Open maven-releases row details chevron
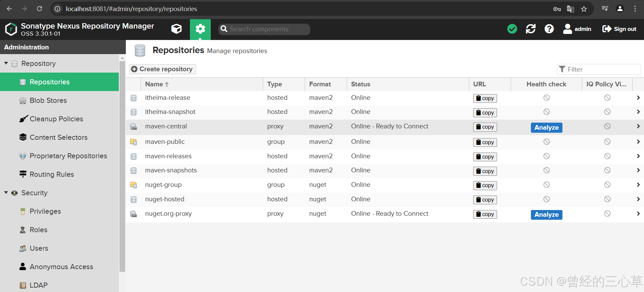This screenshot has height=292, width=644. (x=638, y=156)
